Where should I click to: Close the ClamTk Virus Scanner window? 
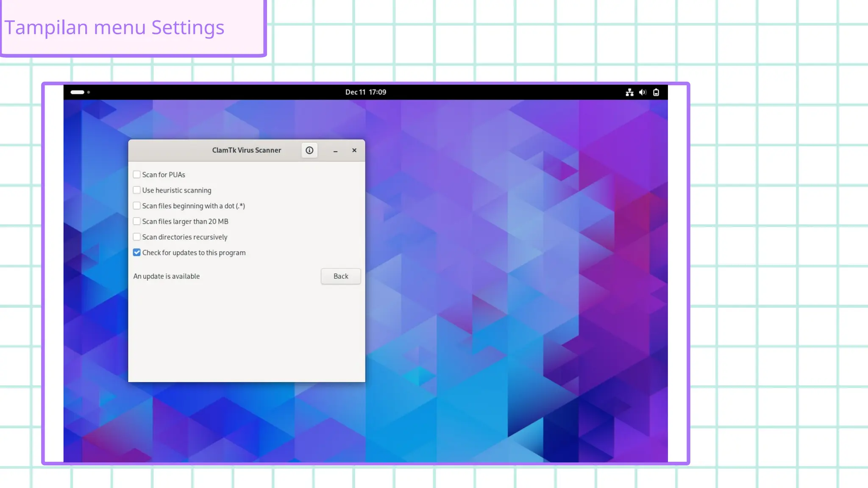click(x=354, y=150)
